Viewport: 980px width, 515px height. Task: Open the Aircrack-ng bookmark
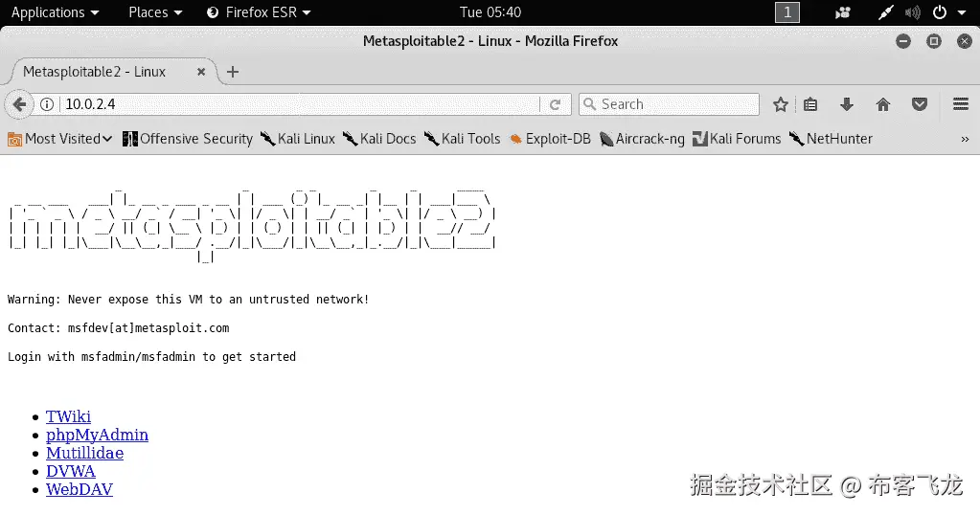click(x=642, y=139)
